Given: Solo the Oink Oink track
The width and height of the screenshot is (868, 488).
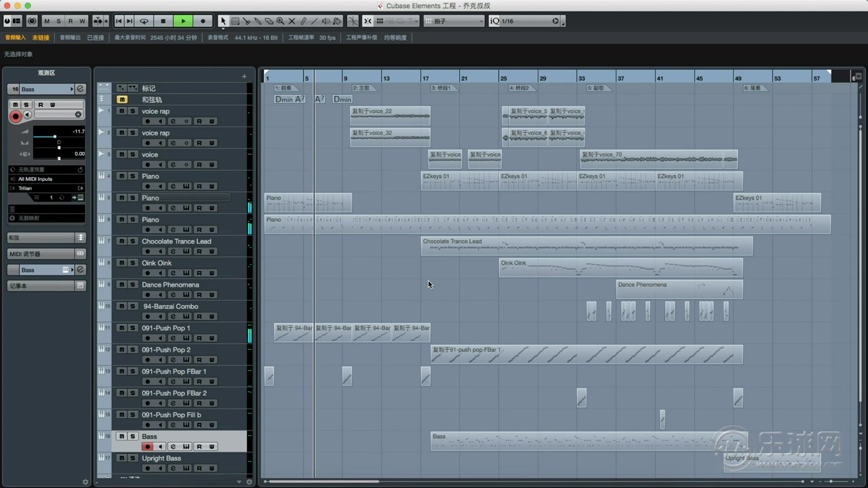Looking at the screenshot, I should pyautogui.click(x=133, y=263).
